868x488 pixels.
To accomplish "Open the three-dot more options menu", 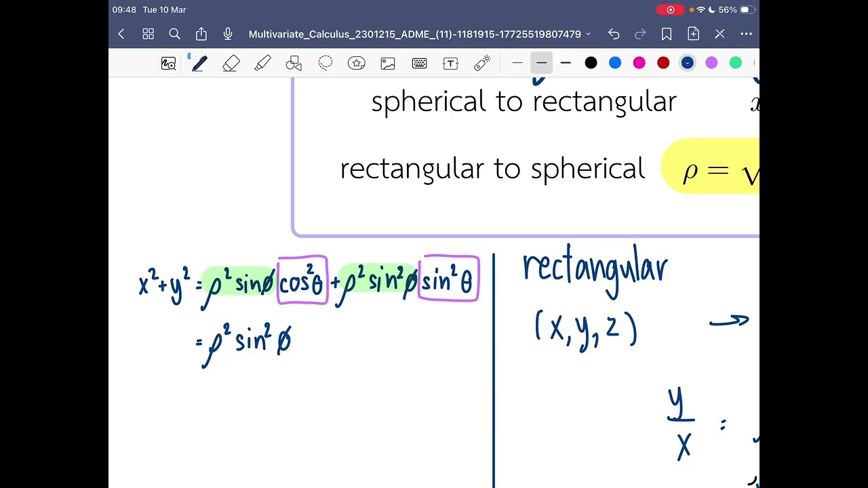I will pos(746,34).
